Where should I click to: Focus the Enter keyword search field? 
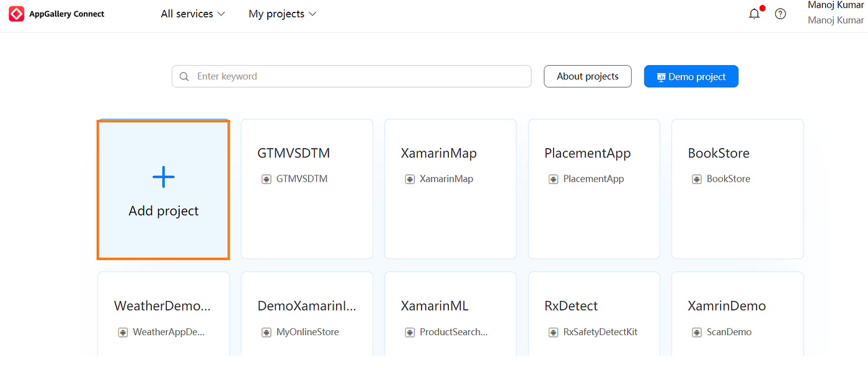(352, 76)
